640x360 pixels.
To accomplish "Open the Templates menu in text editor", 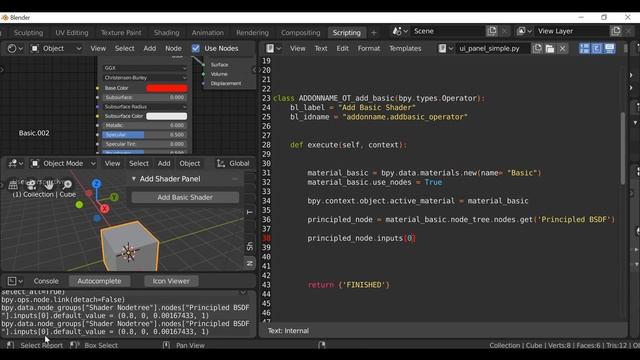I will coord(405,48).
